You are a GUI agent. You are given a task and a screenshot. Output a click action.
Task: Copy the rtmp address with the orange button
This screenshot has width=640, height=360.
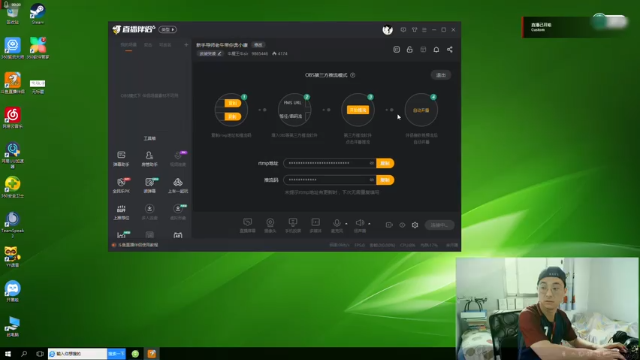coord(385,163)
